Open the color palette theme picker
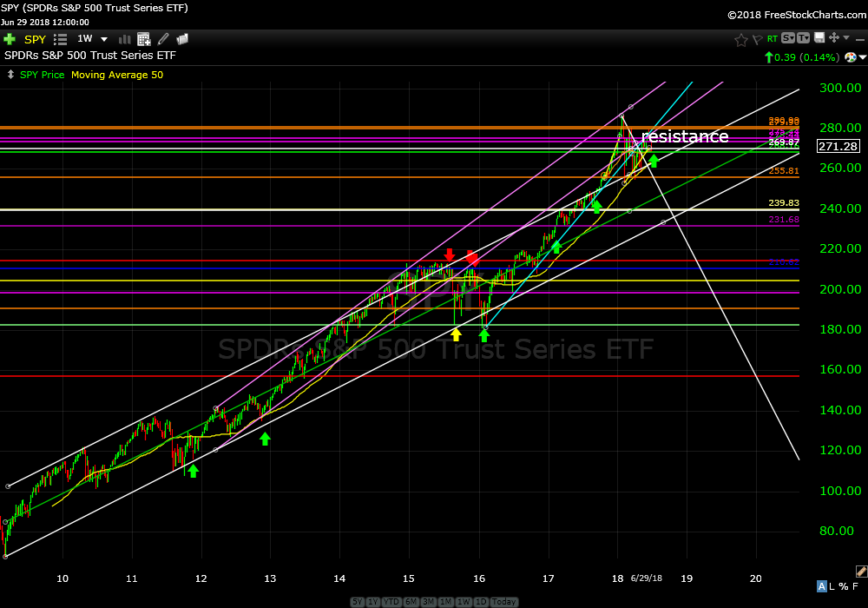This screenshot has height=608, width=868. [861, 572]
